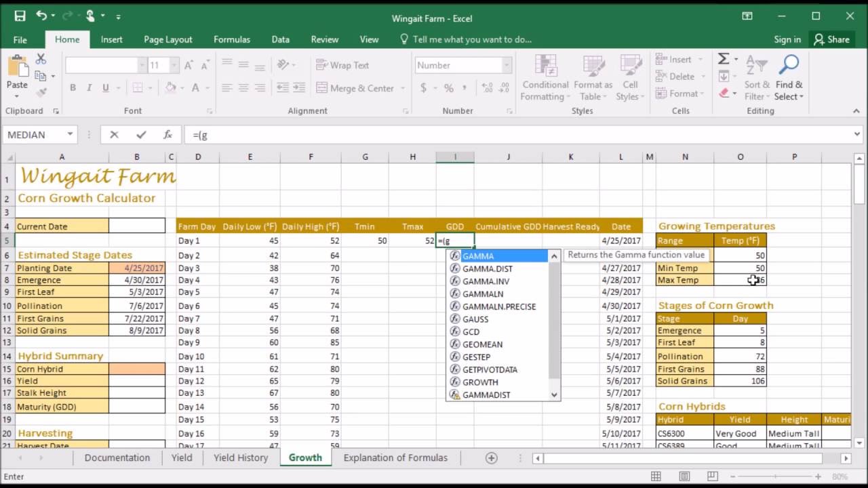Click the Copy icon

click(x=41, y=76)
